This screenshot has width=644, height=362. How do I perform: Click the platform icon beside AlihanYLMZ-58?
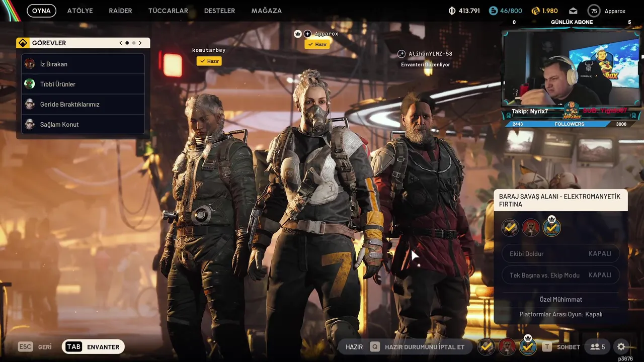pyautogui.click(x=401, y=54)
